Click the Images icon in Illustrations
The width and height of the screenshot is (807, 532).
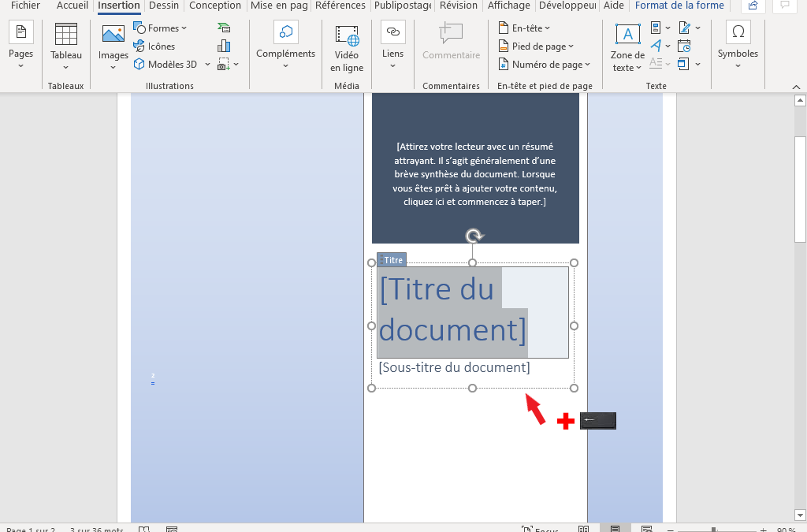[x=113, y=44]
